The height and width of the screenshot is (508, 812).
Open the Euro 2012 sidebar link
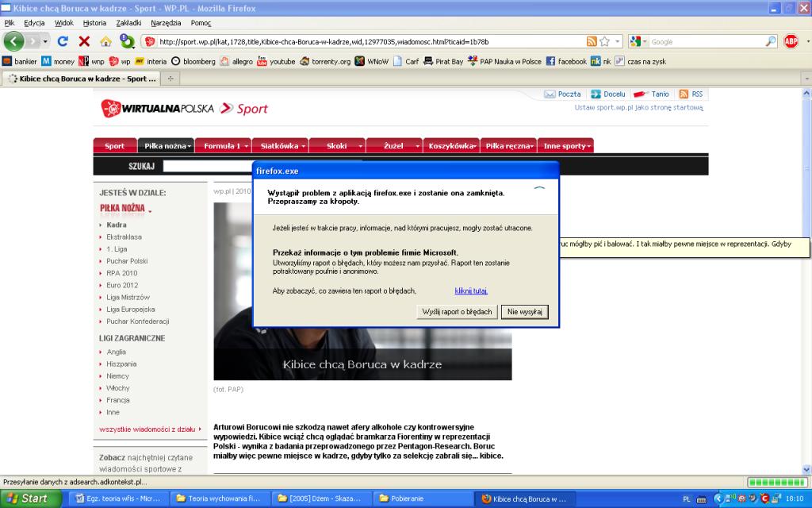click(122, 285)
